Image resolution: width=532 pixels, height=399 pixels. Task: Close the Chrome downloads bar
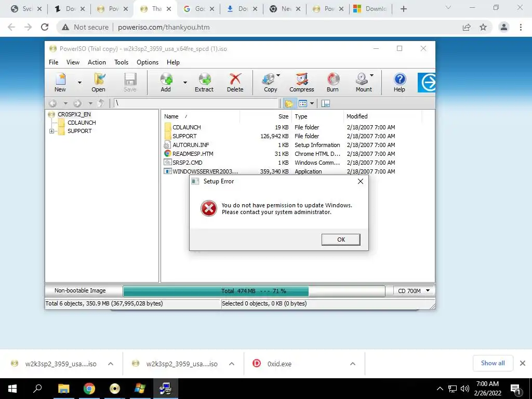(x=523, y=363)
